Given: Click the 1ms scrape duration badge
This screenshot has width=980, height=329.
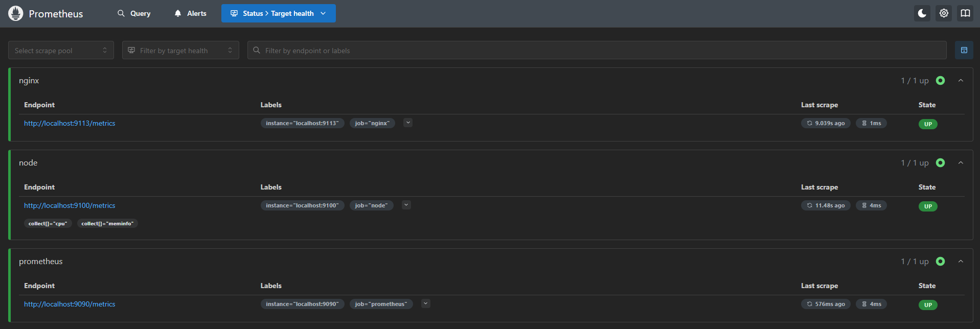Looking at the screenshot, I should click(872, 123).
